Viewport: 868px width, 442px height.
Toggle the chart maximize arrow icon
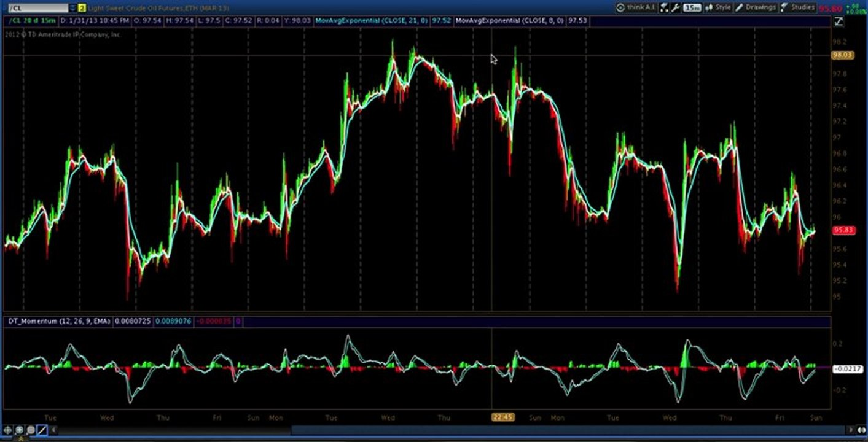[839, 21]
